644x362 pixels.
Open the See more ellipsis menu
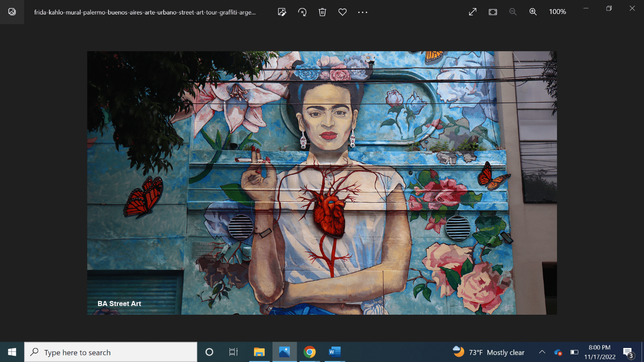click(x=362, y=12)
